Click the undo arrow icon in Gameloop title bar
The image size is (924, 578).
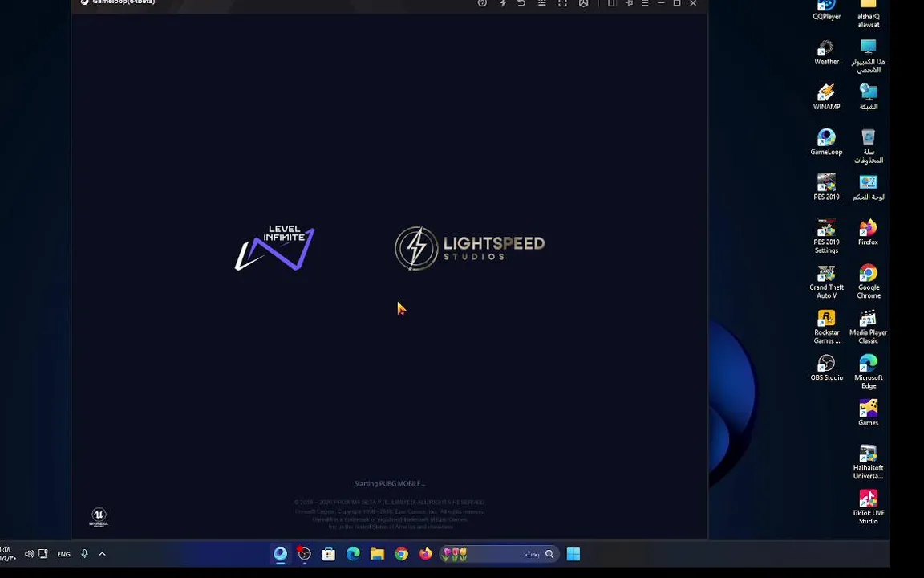click(521, 3)
